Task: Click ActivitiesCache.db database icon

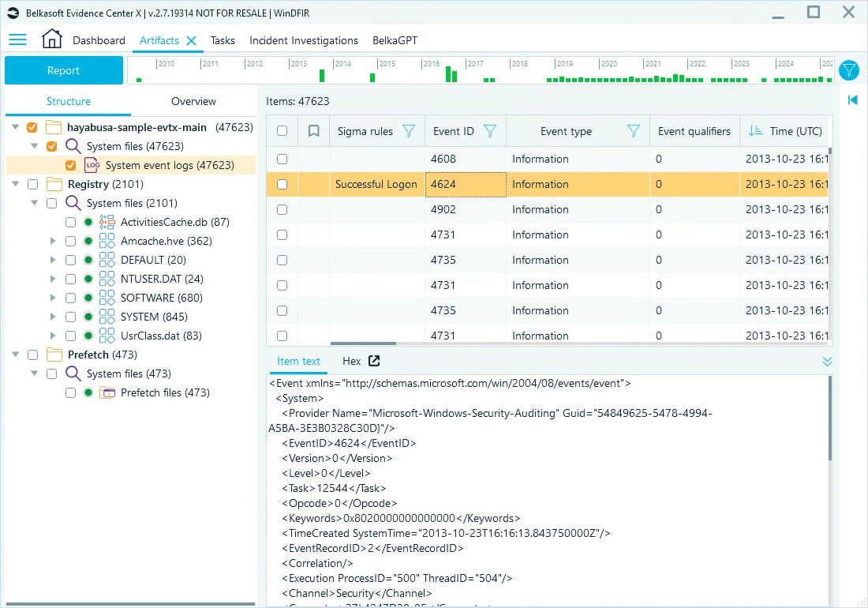Action: tap(107, 222)
